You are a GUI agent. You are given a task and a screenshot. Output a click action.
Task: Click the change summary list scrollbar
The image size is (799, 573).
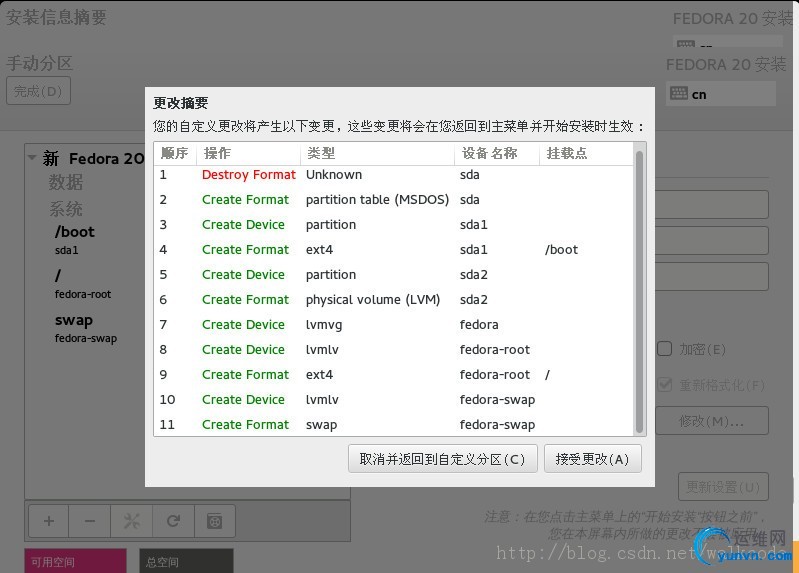pos(640,291)
